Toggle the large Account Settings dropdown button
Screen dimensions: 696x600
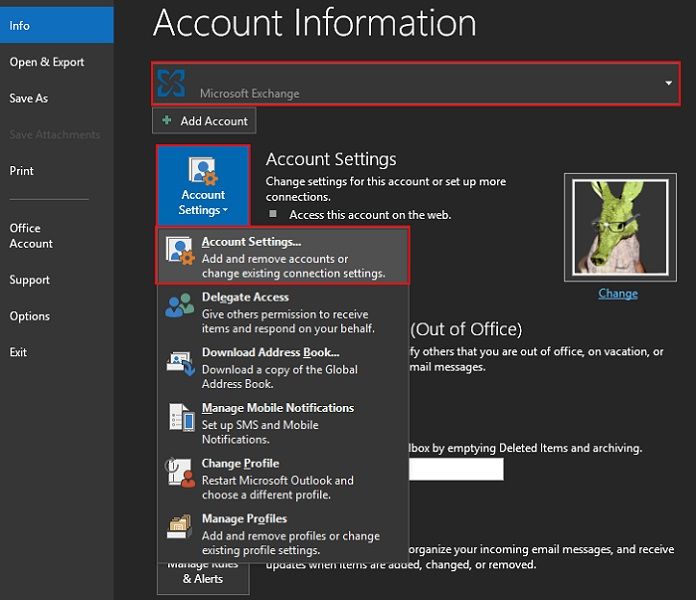click(203, 185)
